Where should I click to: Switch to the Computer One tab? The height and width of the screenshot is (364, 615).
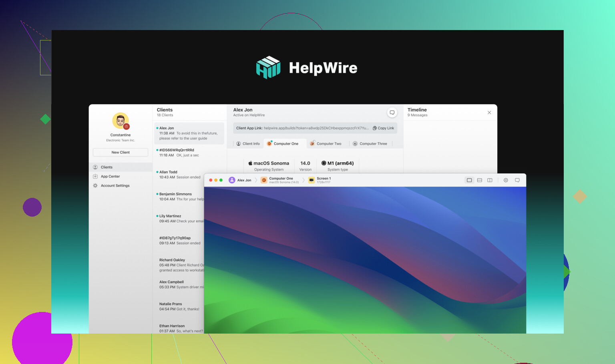(x=285, y=144)
